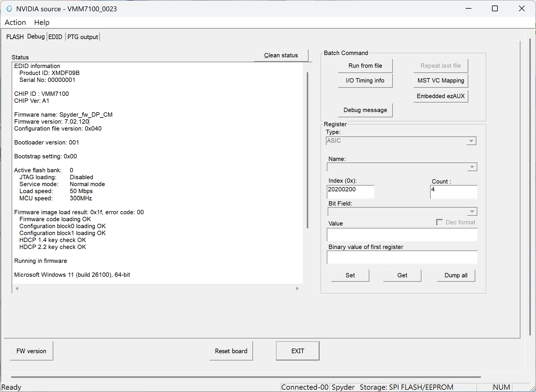Image resolution: width=536 pixels, height=392 pixels.
Task: Enable the Dec format checkbox
Action: point(440,222)
